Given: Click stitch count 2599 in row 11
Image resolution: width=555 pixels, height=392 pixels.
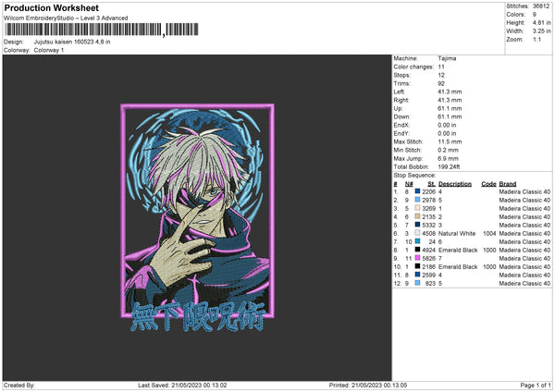Looking at the screenshot, I should coord(428,276).
